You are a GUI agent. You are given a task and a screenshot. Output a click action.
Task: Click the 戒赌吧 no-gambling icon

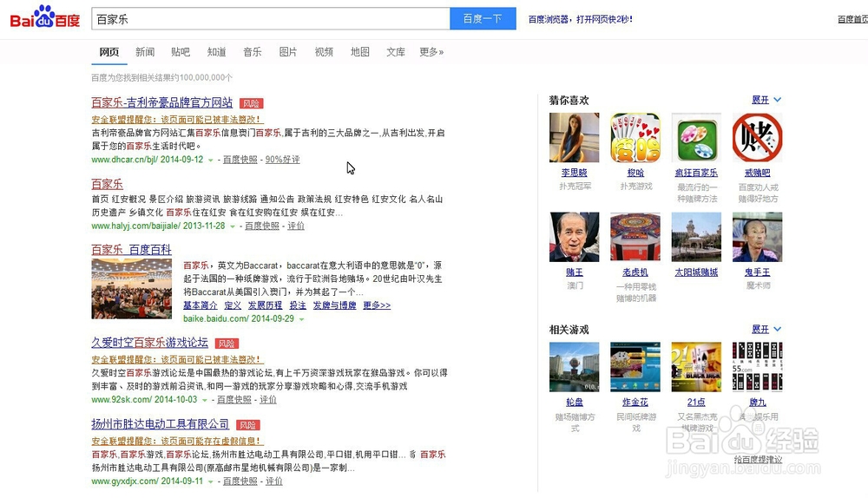point(757,138)
